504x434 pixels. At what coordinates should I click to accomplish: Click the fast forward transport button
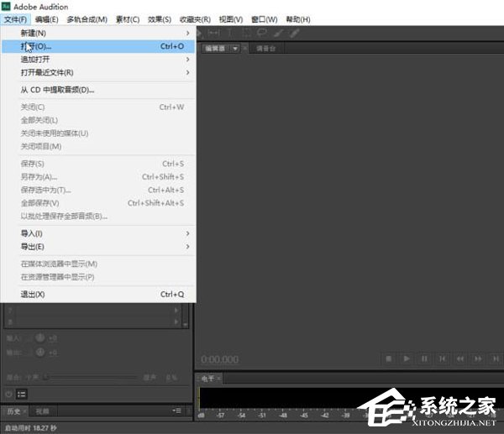477,358
